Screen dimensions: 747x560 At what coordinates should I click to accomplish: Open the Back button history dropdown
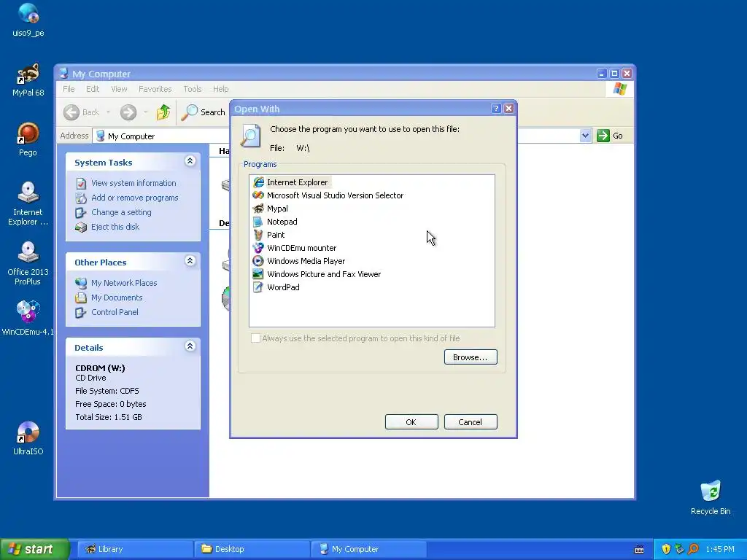point(108,112)
